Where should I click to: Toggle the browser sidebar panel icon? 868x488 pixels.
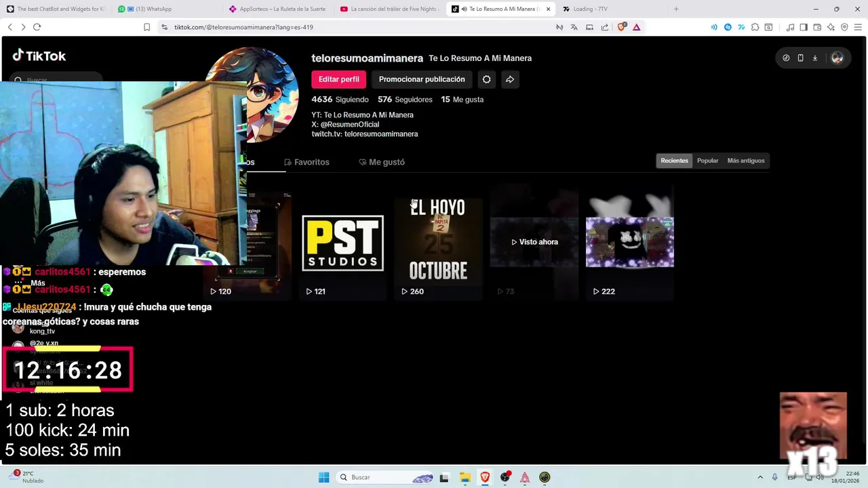click(x=804, y=27)
